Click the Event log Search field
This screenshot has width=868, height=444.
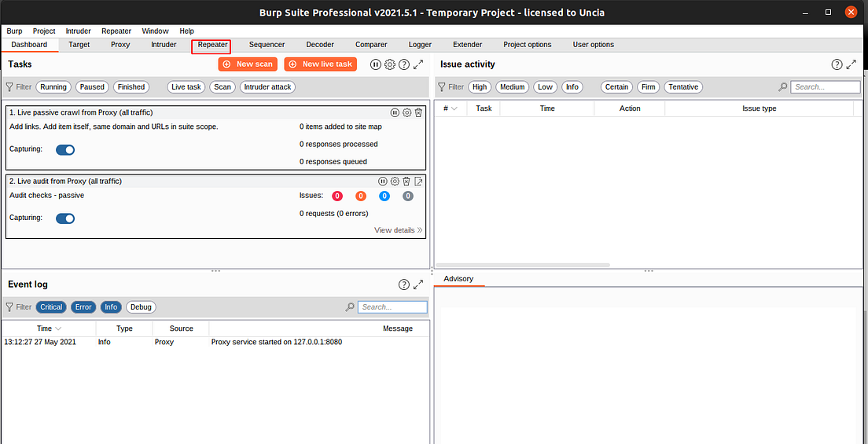pyautogui.click(x=392, y=306)
